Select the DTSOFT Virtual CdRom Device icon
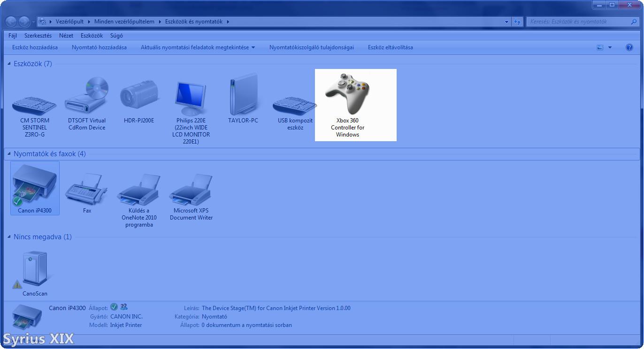 tap(87, 104)
